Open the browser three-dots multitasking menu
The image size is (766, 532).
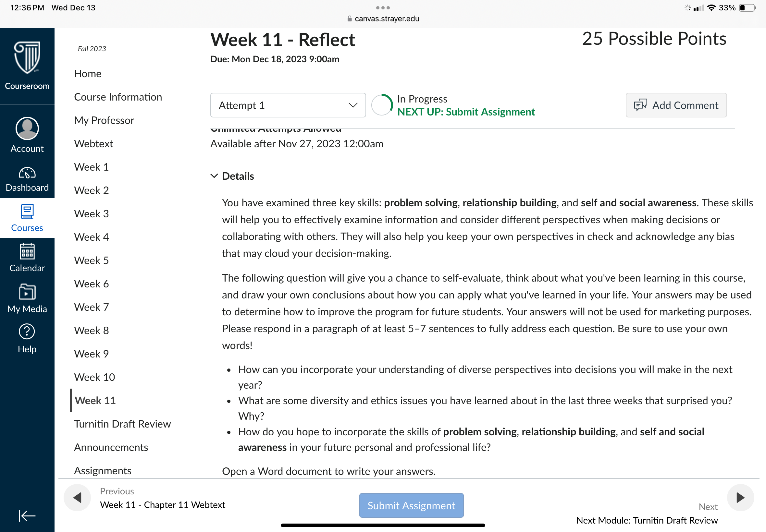click(x=383, y=7)
